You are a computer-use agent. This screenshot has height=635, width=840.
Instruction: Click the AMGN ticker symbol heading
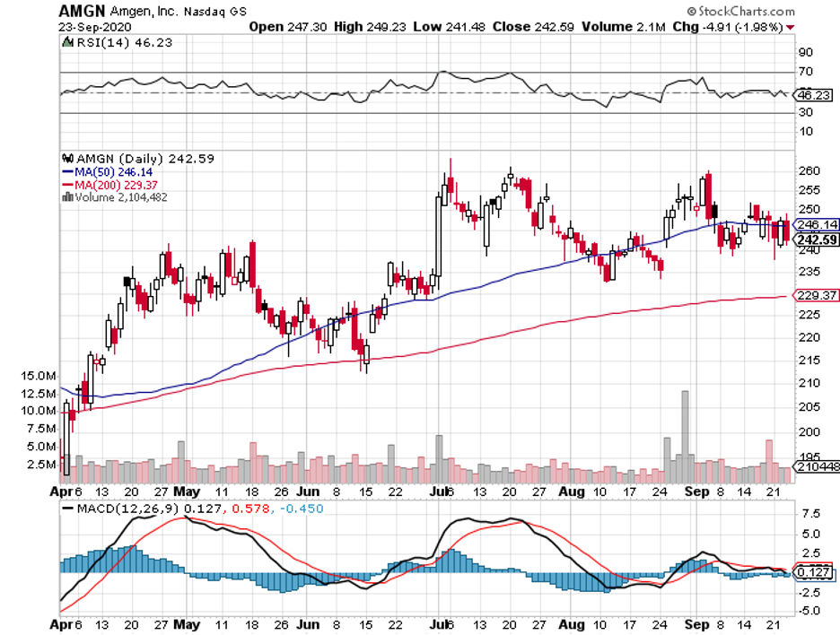80,12
